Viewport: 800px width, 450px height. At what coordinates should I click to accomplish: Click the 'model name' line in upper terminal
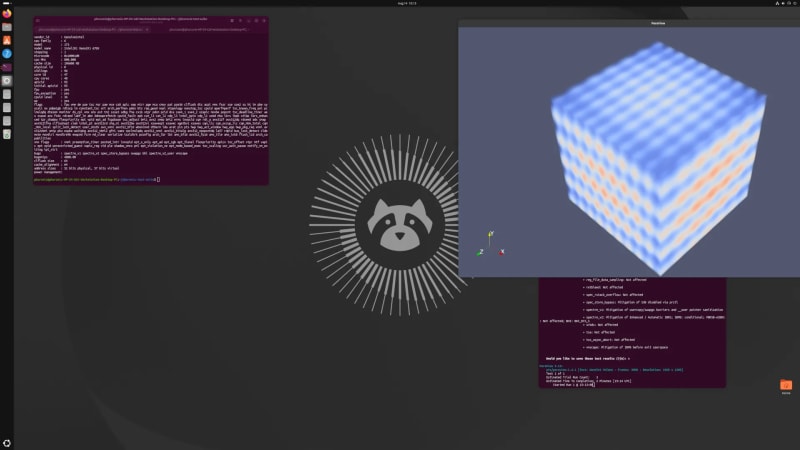tap(67, 48)
